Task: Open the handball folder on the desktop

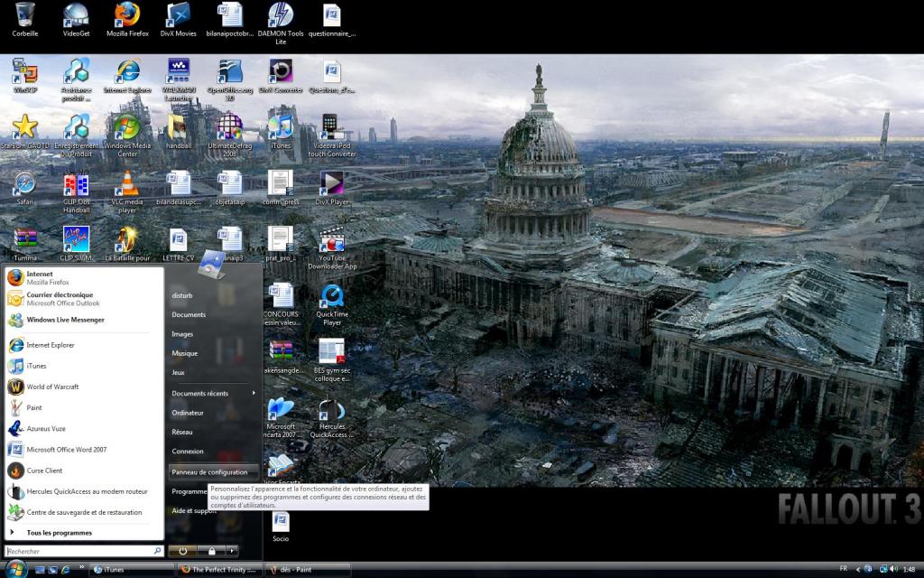Action: tap(178, 131)
